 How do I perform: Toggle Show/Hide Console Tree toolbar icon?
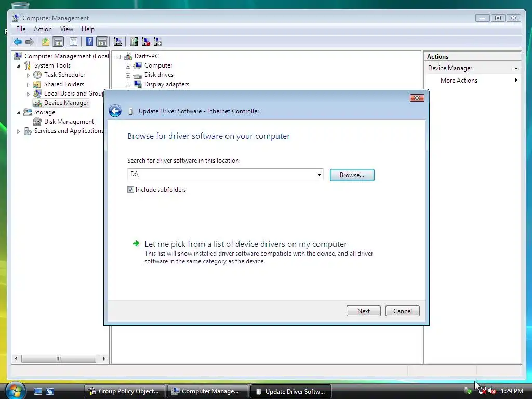[58, 42]
